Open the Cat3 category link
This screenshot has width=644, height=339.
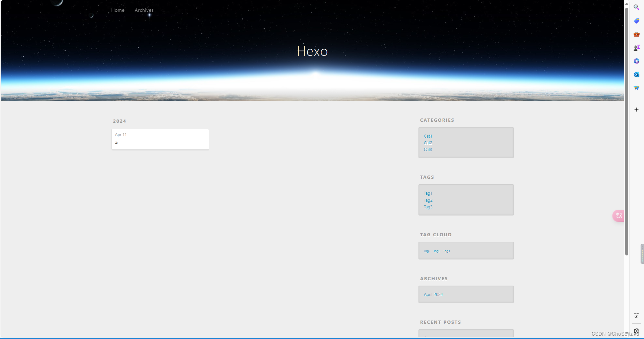pos(428,149)
